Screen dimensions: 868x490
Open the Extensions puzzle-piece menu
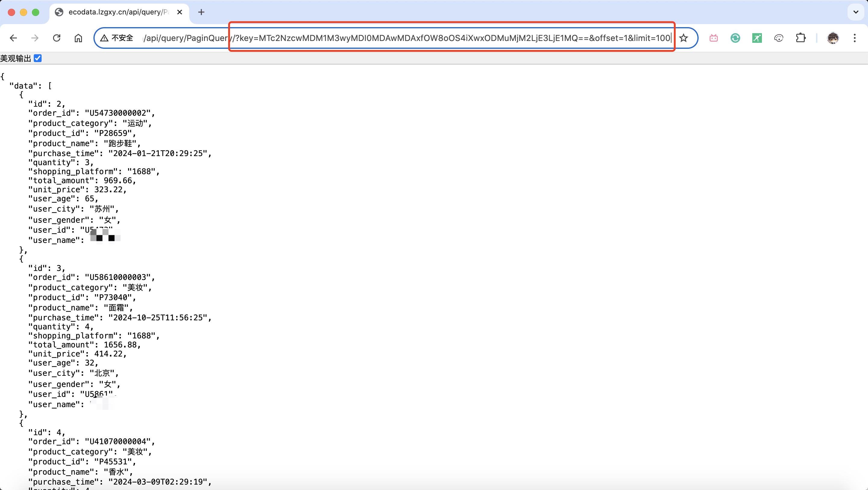pos(800,38)
